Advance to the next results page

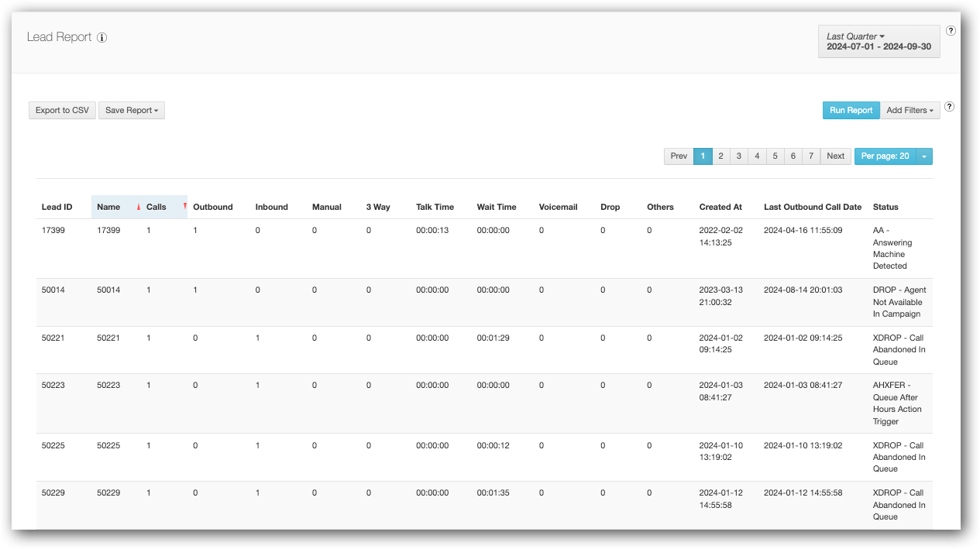pos(835,156)
